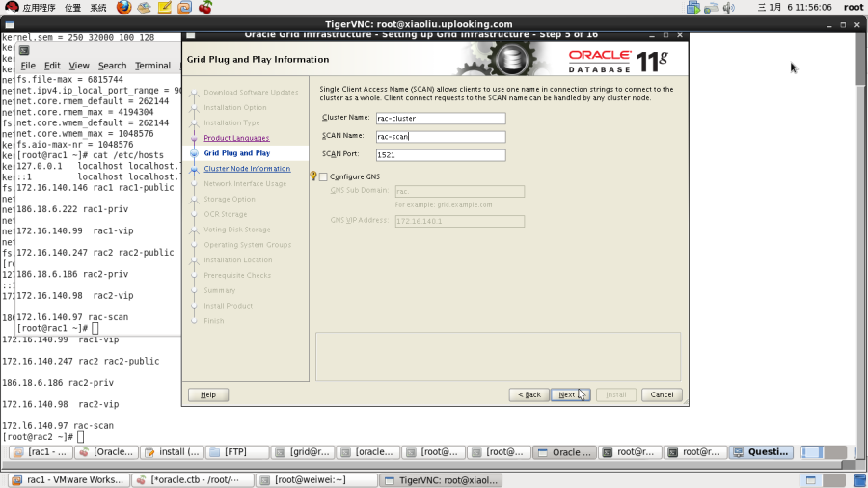The height and width of the screenshot is (488, 868).
Task: Click the installer Help button
Action: pyautogui.click(x=208, y=394)
